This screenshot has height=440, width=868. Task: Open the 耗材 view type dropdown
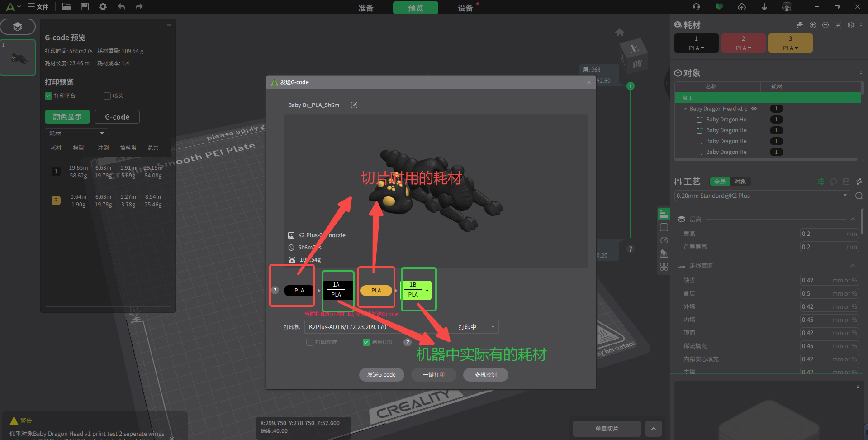76,134
